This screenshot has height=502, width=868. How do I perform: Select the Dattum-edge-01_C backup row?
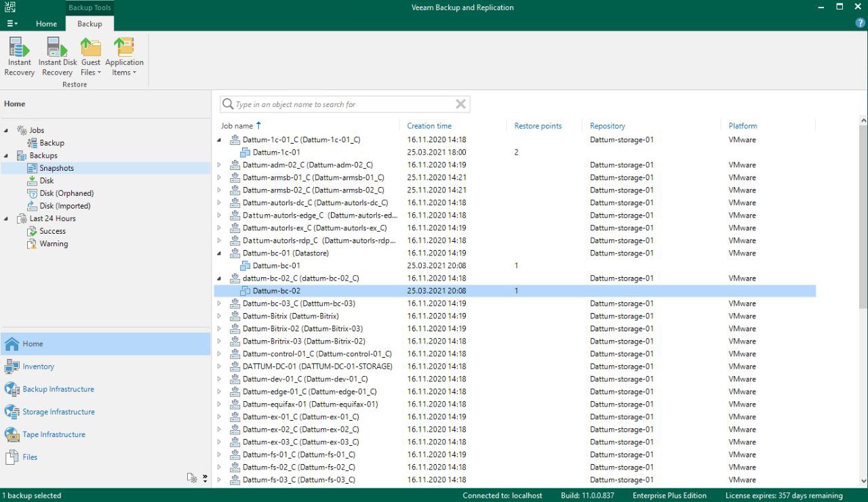(x=515, y=392)
